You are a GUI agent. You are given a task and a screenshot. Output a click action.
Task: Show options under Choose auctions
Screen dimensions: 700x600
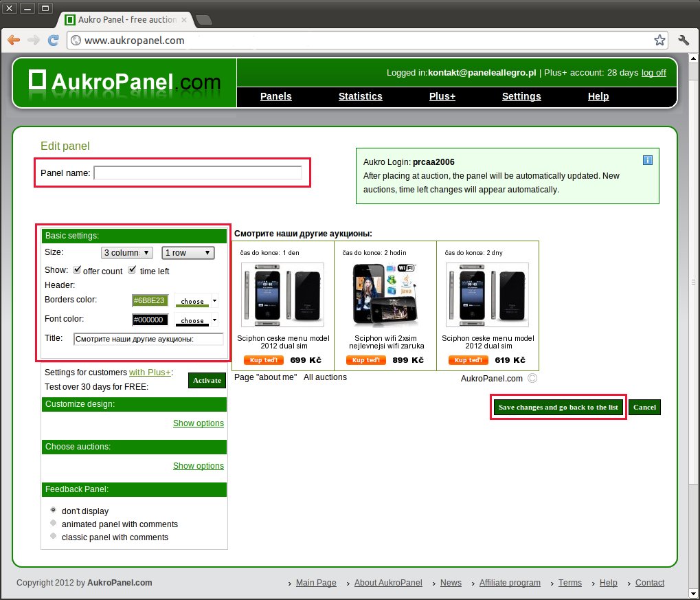tap(199, 465)
